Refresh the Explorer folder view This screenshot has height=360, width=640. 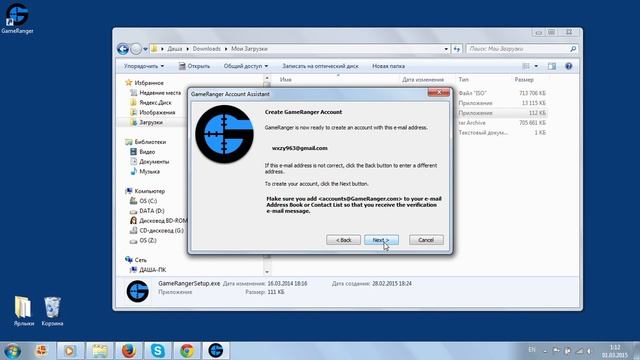coord(457,49)
